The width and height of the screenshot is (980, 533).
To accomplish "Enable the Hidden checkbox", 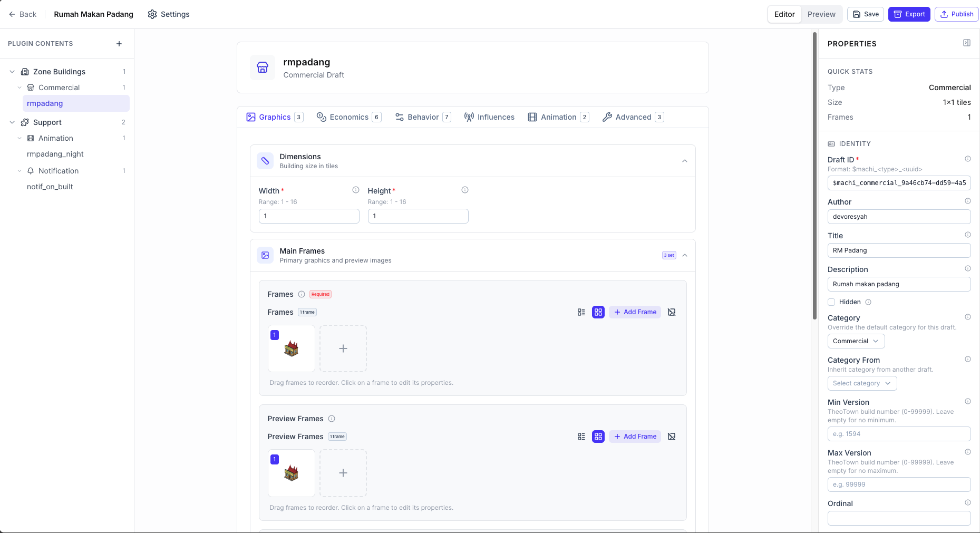I will (831, 302).
